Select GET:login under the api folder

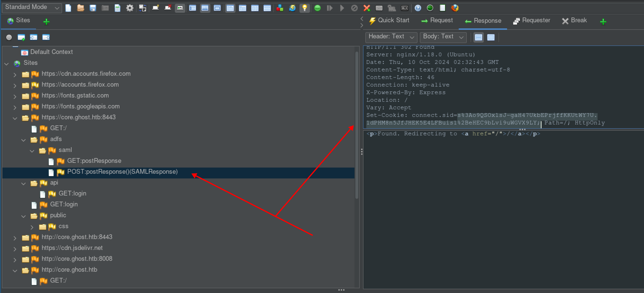click(x=72, y=194)
